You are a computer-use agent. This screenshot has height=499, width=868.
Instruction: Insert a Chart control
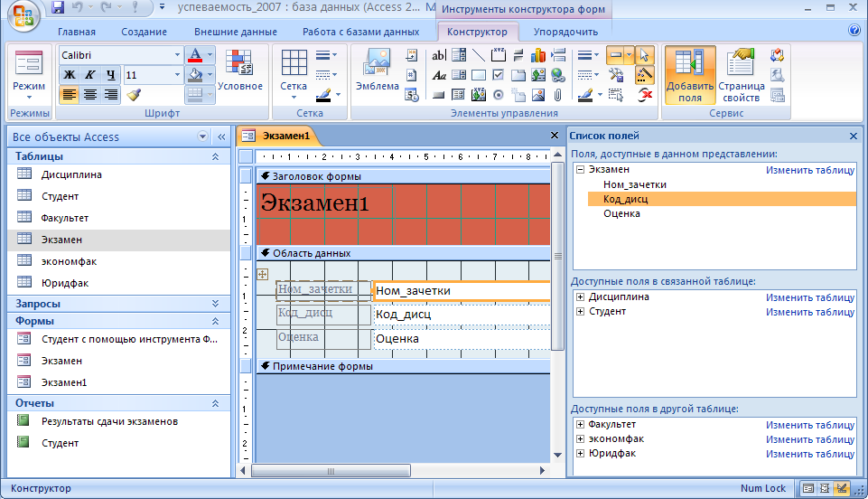pyautogui.click(x=538, y=55)
